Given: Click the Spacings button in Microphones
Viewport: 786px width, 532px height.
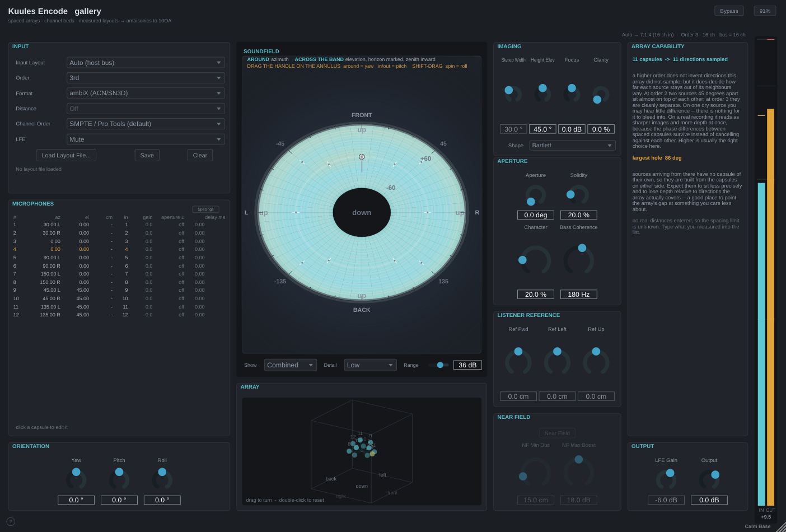Looking at the screenshot, I should (x=205, y=209).
